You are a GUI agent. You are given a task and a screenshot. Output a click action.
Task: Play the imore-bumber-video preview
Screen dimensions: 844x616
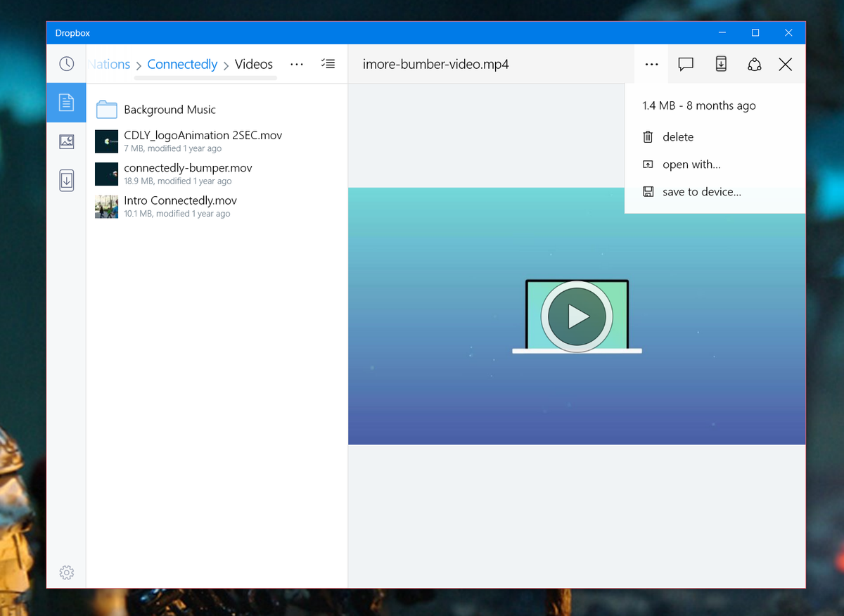(577, 316)
